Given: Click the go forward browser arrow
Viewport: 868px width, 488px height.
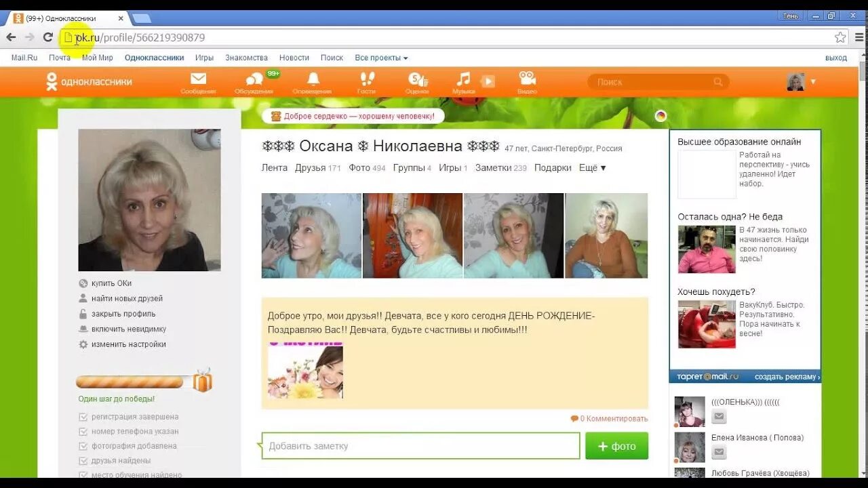Looking at the screenshot, I should (29, 37).
